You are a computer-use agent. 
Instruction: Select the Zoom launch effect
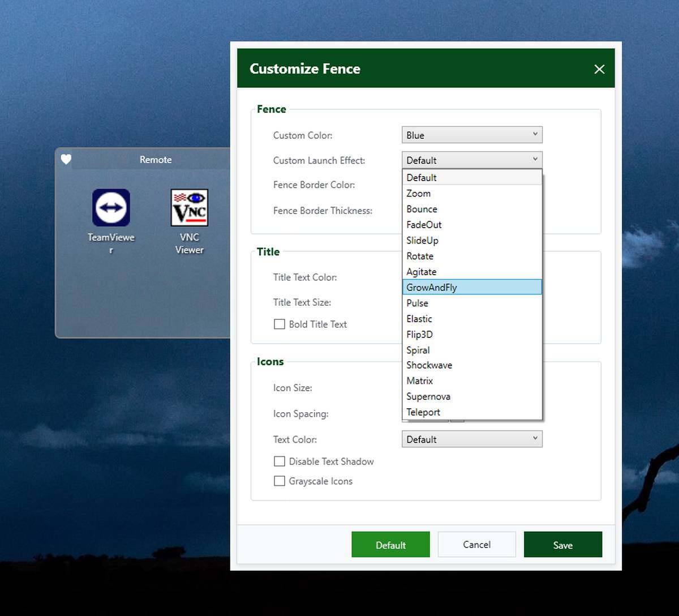tap(472, 194)
